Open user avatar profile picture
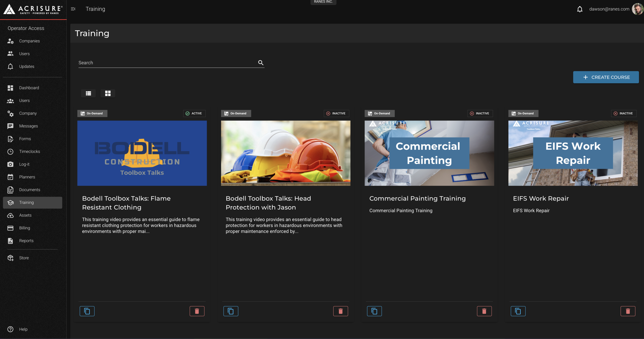 [637, 9]
